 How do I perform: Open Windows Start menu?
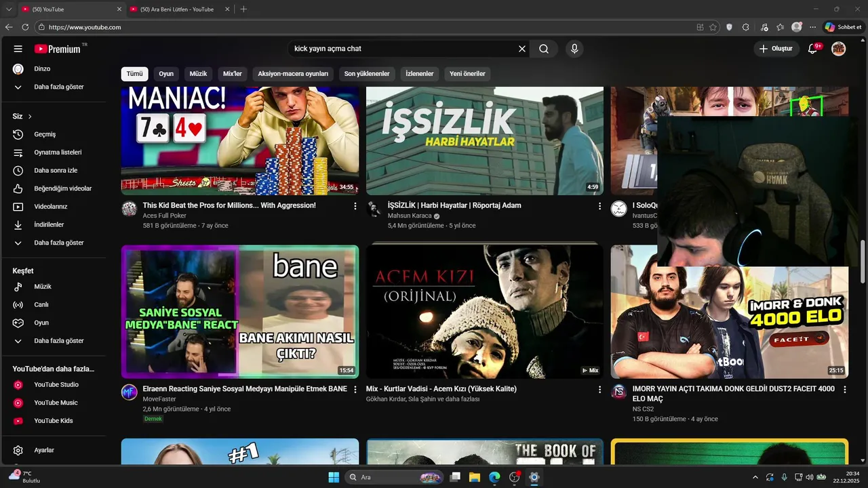click(x=334, y=477)
